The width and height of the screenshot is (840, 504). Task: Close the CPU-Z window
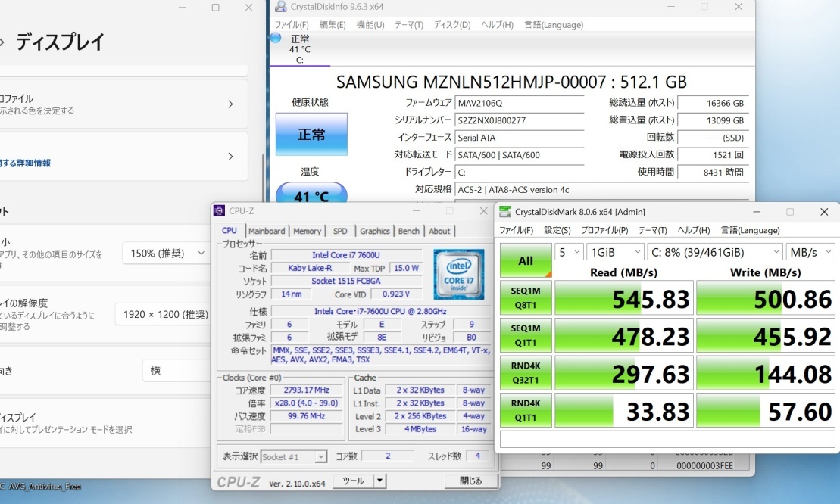[x=483, y=211]
